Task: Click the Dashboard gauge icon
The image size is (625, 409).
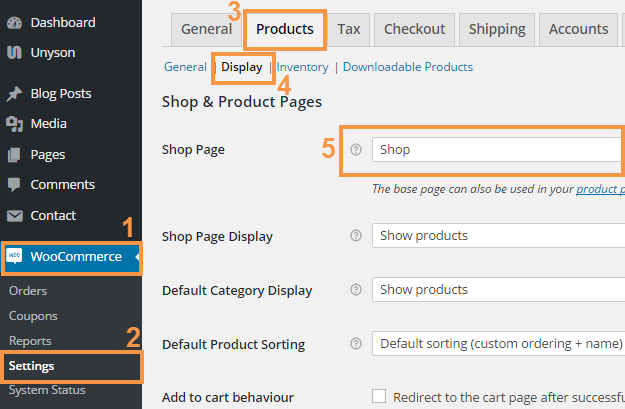Action: pos(14,23)
